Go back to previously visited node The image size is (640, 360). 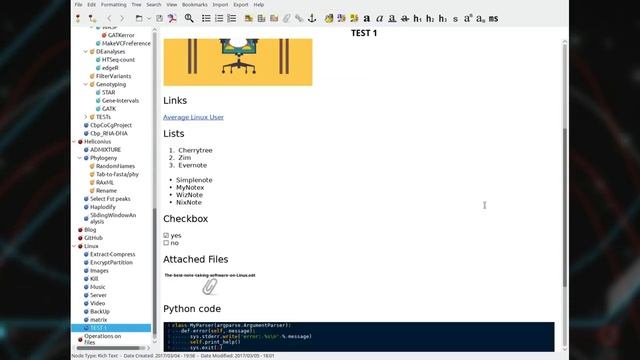point(109,18)
